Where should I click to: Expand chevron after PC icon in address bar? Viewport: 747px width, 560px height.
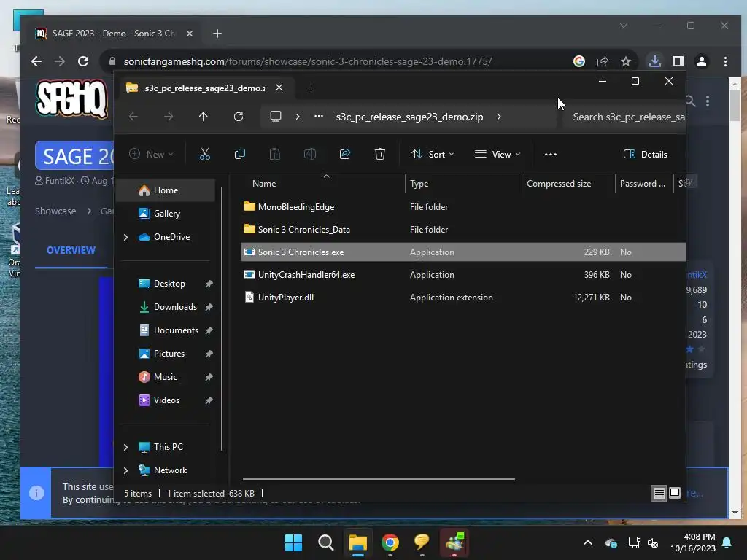coord(298,117)
